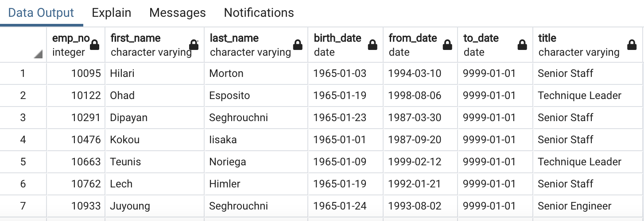Click the last_name column header

pyautogui.click(x=248, y=45)
